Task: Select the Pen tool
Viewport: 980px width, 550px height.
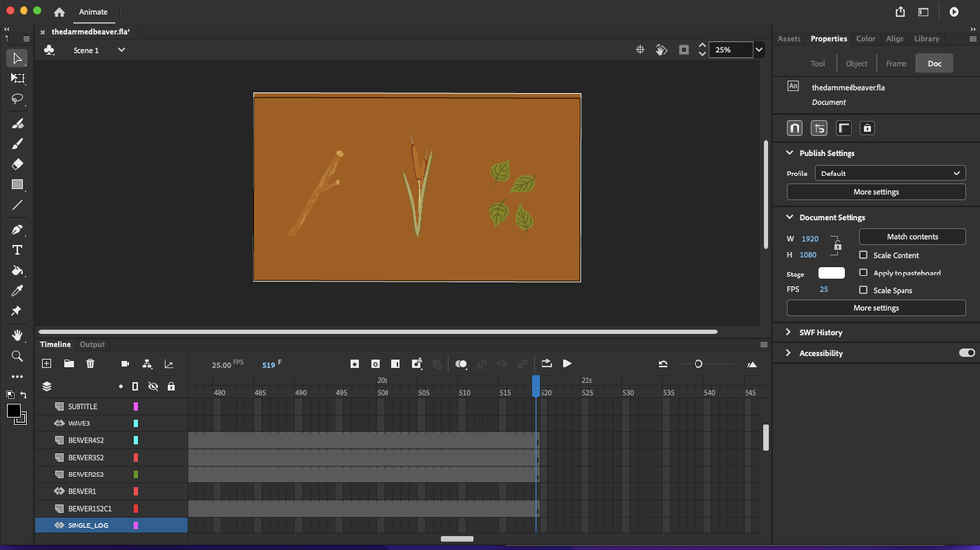Action: (x=17, y=229)
